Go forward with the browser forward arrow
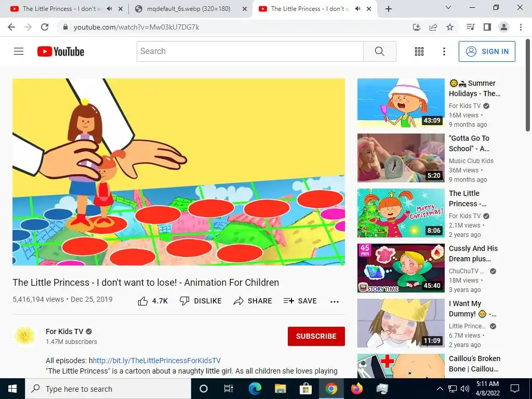532x399 pixels. tap(28, 27)
